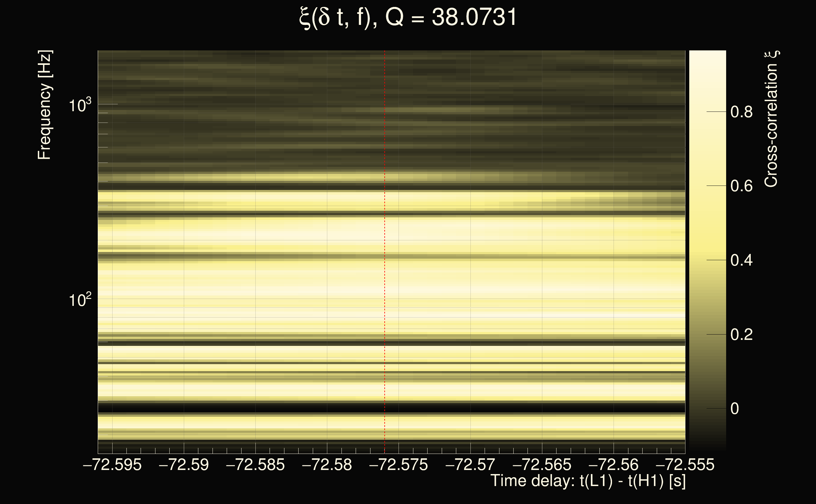Click the 10³ frequency tick label
The image size is (816, 504).
[x=80, y=106]
